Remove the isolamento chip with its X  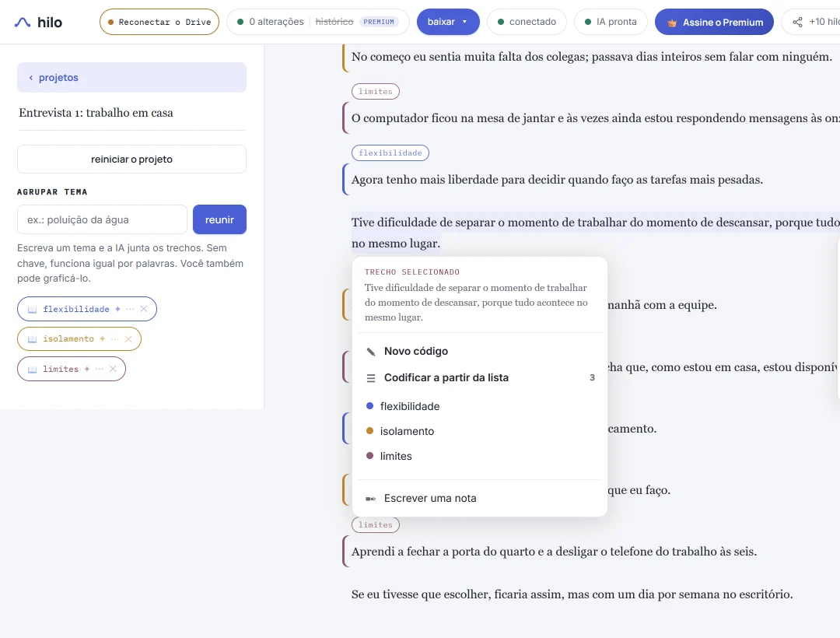click(x=128, y=339)
